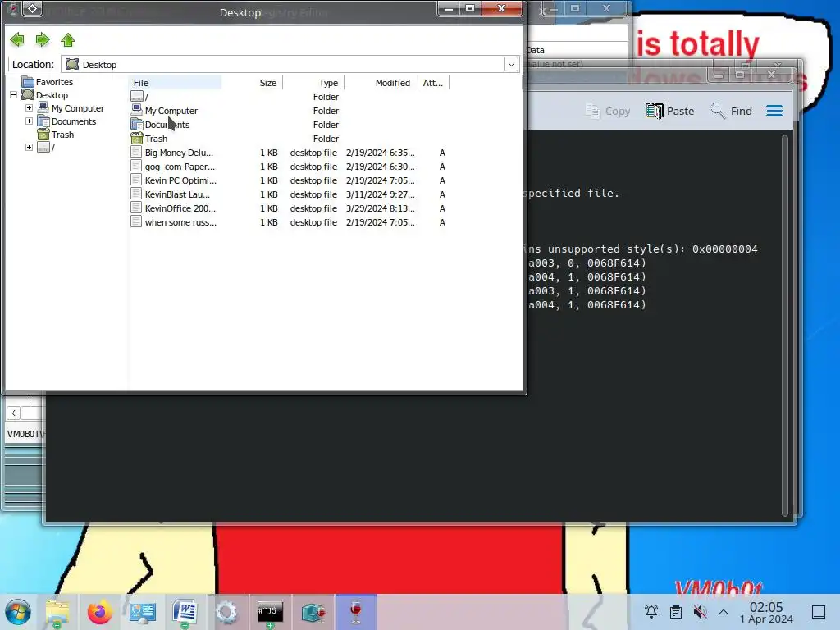Viewport: 840px width, 630px height.
Task: Open the remote desktop taskbar icon
Action: point(143,612)
